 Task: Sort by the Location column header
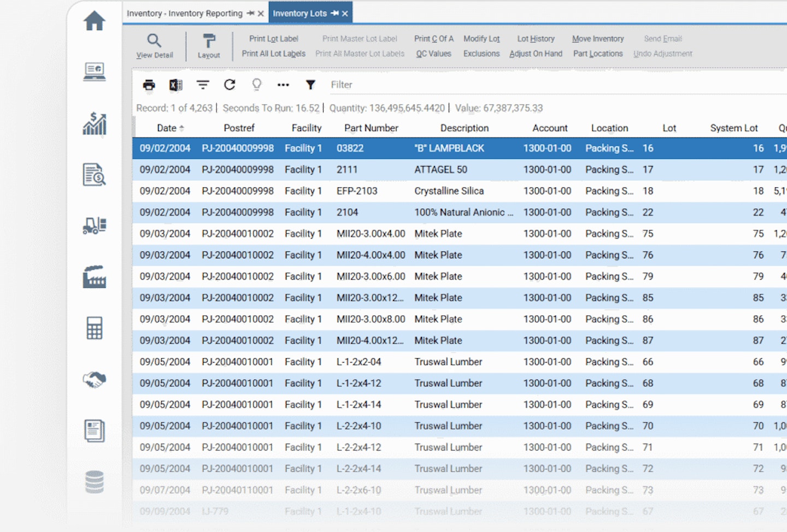[610, 128]
